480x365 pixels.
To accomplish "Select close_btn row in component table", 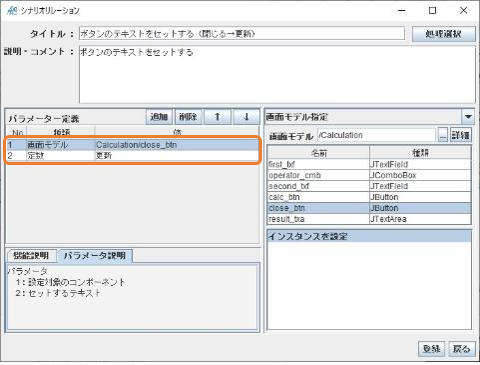I will 369,208.
